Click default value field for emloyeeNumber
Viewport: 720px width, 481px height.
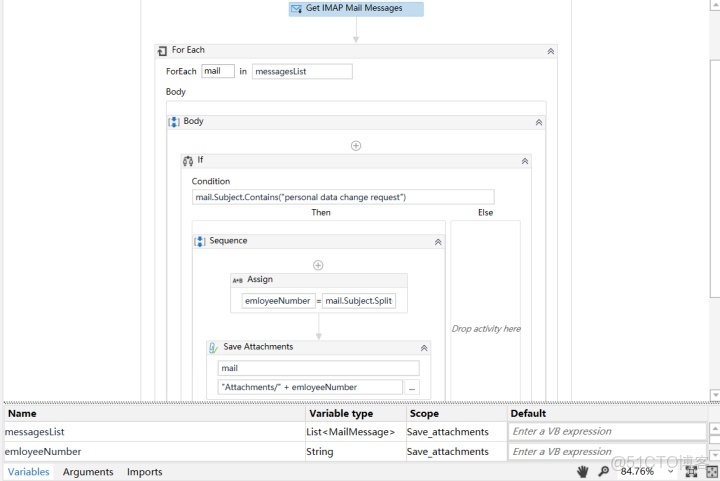[x=607, y=452]
